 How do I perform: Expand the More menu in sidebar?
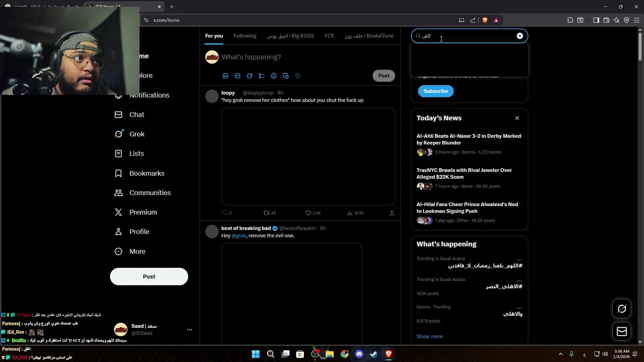click(x=130, y=251)
